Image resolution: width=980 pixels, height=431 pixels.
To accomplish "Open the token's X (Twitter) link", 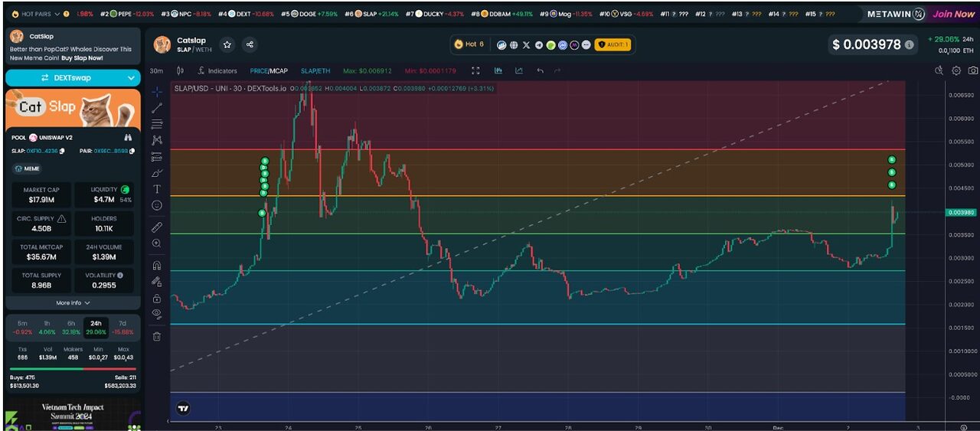I will 526,45.
